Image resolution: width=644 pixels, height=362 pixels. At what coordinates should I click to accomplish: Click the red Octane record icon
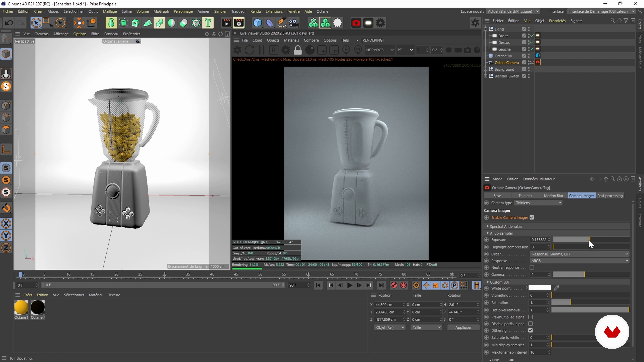(x=356, y=23)
